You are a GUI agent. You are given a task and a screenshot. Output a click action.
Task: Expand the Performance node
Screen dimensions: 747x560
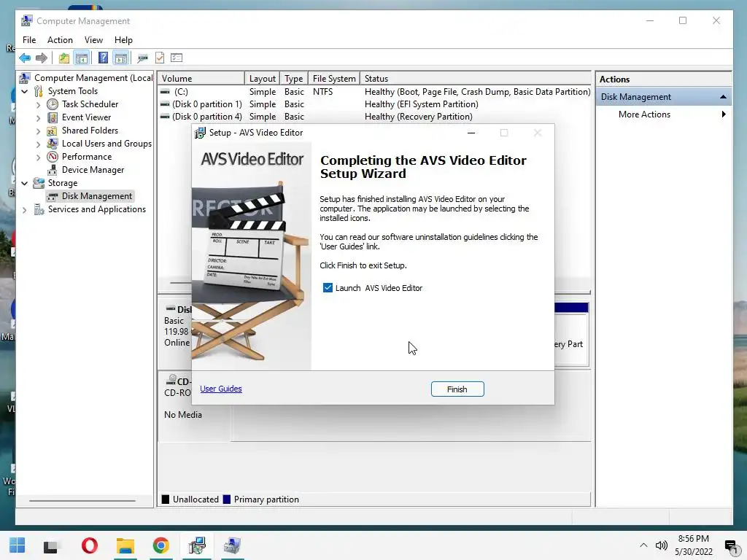(x=39, y=157)
